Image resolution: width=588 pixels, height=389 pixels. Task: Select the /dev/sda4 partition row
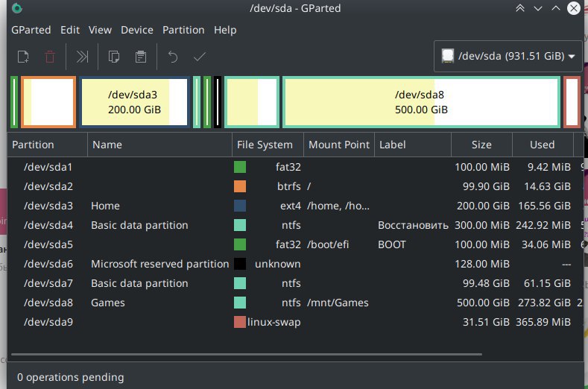296,225
